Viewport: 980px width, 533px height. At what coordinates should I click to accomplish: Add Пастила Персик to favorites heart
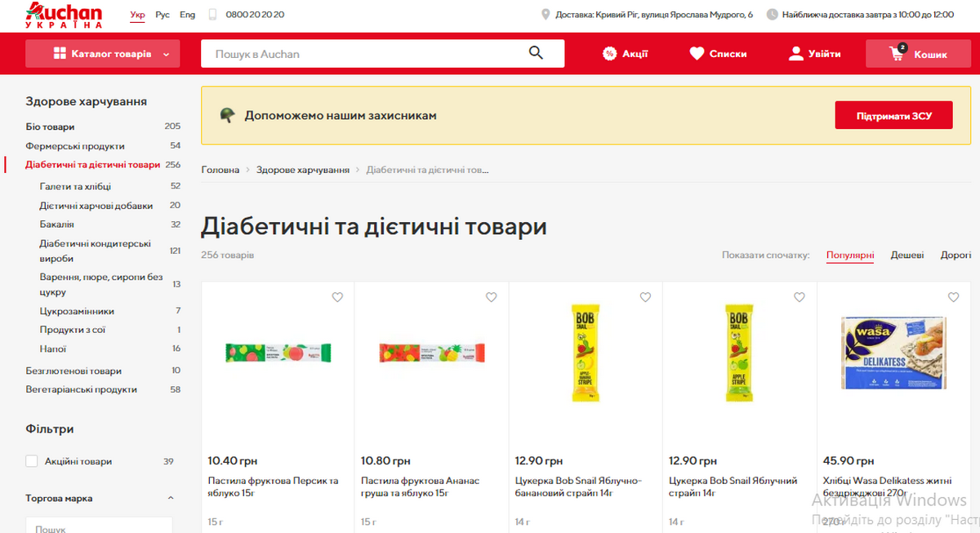coord(337,298)
